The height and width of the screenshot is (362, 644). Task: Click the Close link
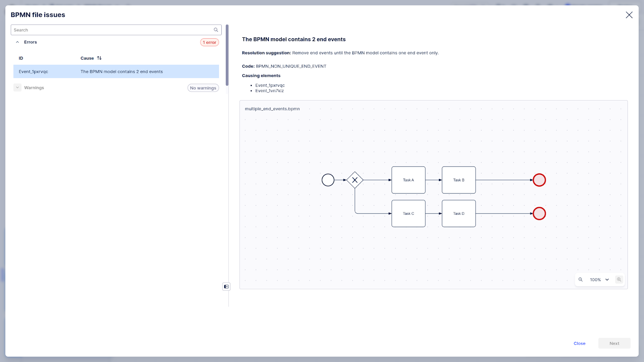[x=579, y=343]
